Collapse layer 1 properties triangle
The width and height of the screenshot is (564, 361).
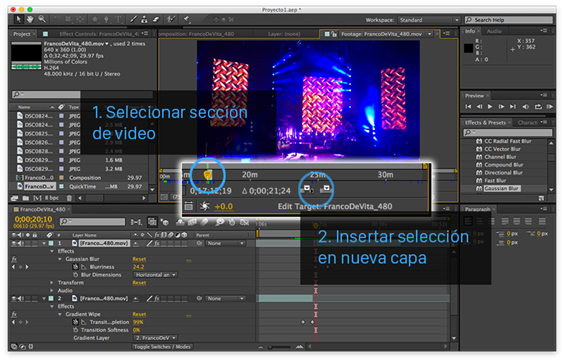pyautogui.click(x=44, y=243)
